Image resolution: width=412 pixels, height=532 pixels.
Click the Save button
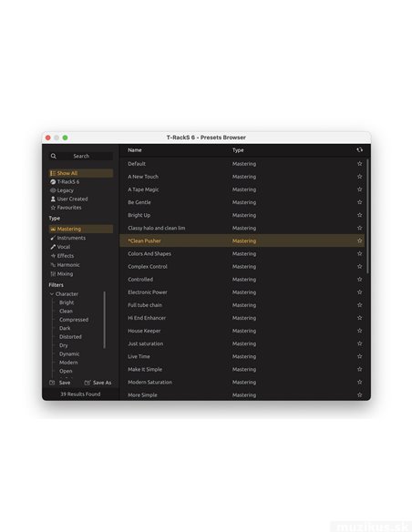pyautogui.click(x=60, y=383)
